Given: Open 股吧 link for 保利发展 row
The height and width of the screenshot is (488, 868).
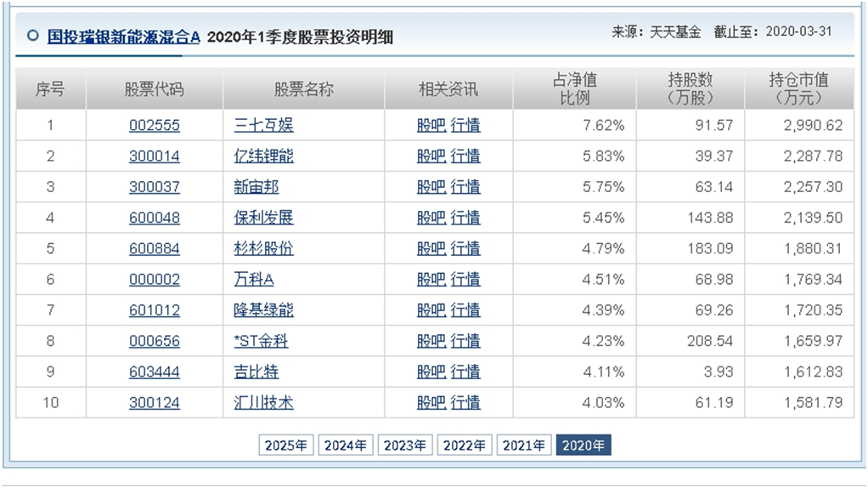Looking at the screenshot, I should (431, 218).
